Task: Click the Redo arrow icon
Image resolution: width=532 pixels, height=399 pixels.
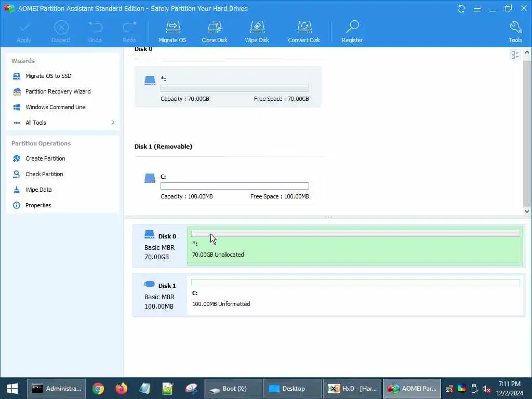Action: pyautogui.click(x=129, y=27)
